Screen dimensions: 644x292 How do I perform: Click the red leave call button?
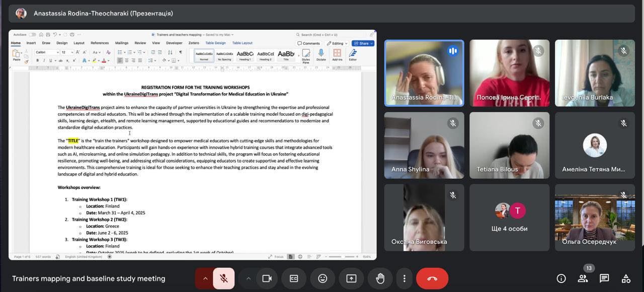(x=432, y=278)
